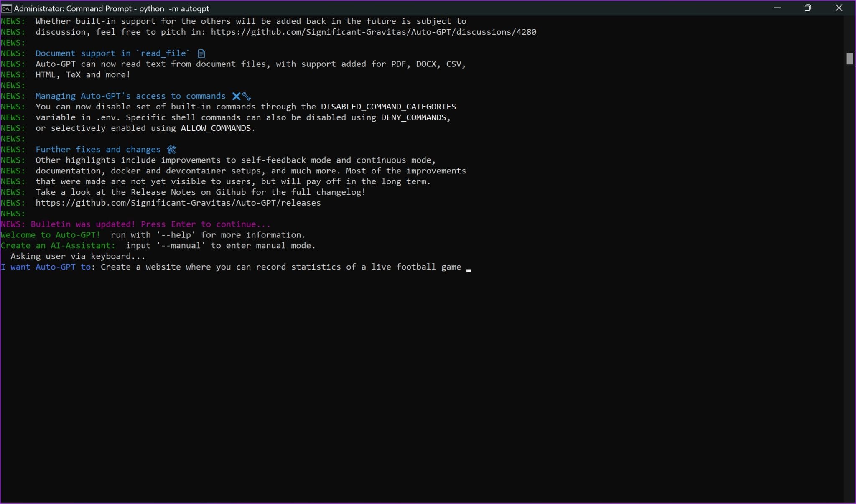Click 'Bulletin was updated! Press Enter to continue...'
Screen dimensions: 856x504
[150, 224]
